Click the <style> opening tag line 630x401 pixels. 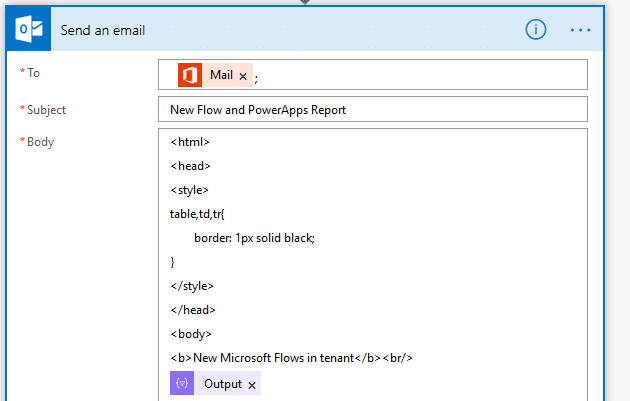[189, 190]
